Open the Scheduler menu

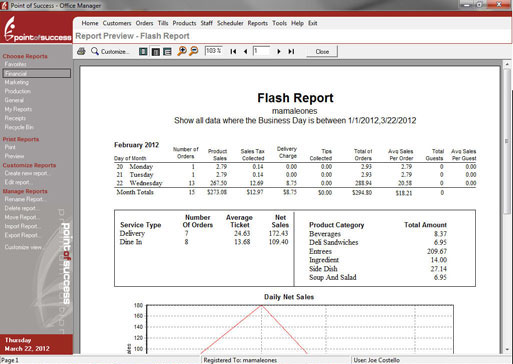coord(230,23)
